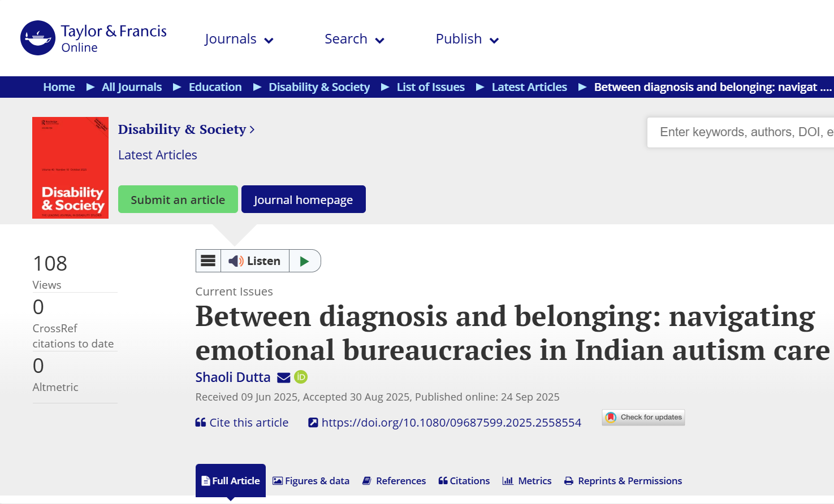
Task: Click the Check for updates badge
Action: (643, 418)
